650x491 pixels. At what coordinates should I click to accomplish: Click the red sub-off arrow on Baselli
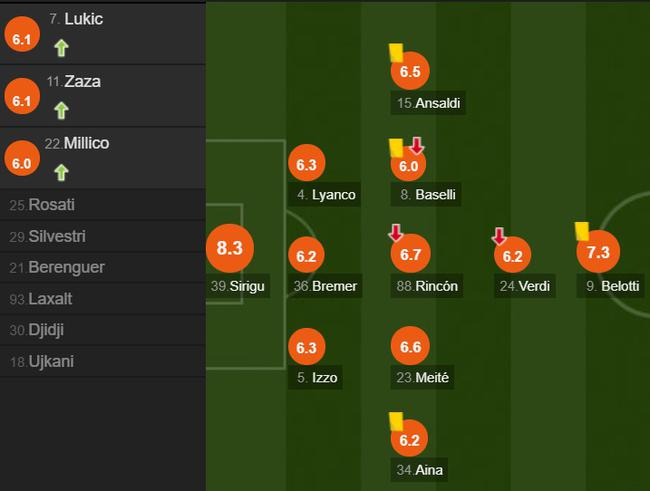[417, 147]
